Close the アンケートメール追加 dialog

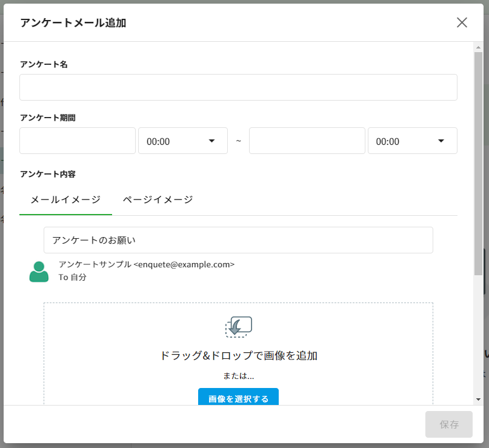click(x=462, y=22)
